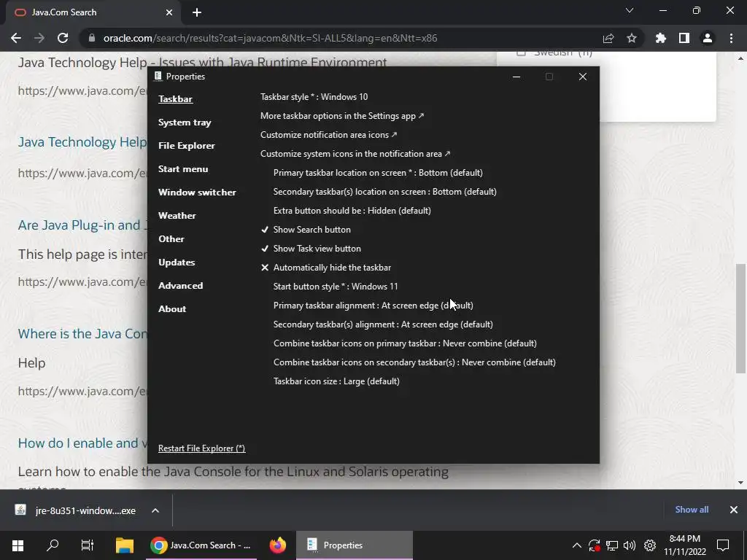This screenshot has height=560, width=747.
Task: Open File Explorer from taskbar
Action: (125, 545)
